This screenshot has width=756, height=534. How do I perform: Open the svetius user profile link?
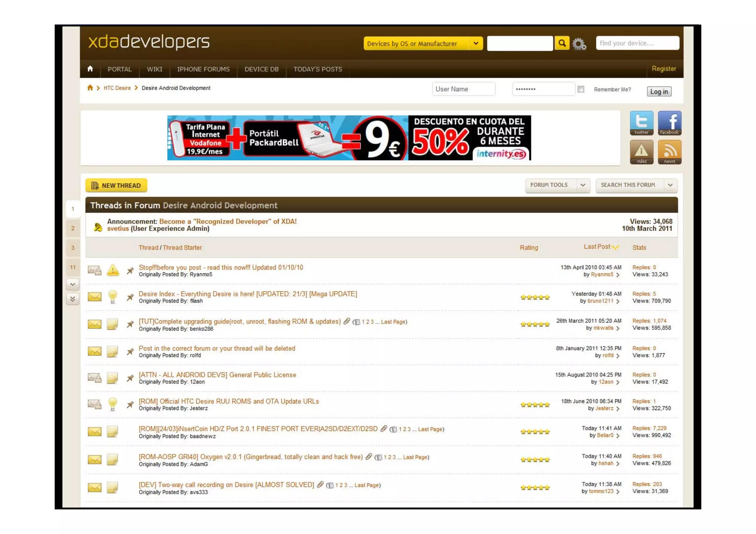118,228
